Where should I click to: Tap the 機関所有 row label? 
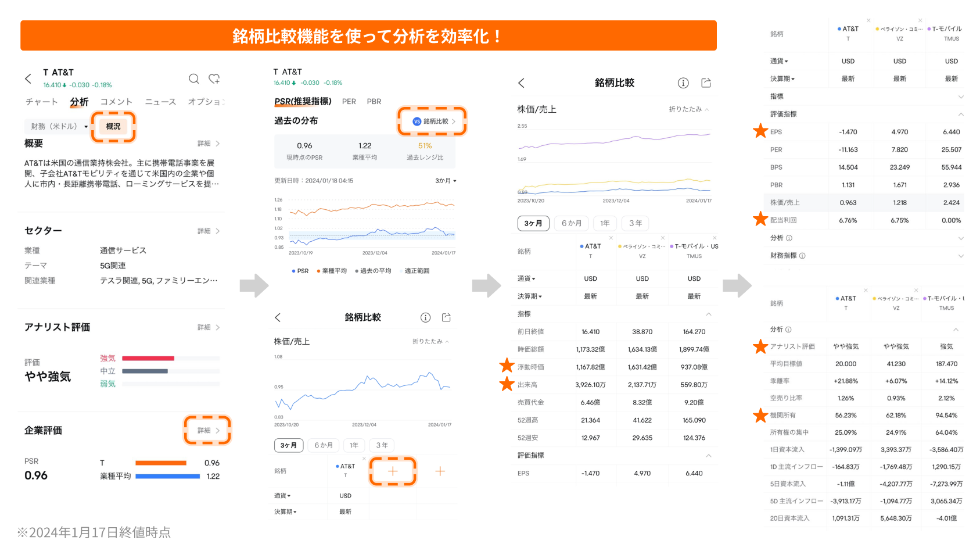click(x=783, y=416)
